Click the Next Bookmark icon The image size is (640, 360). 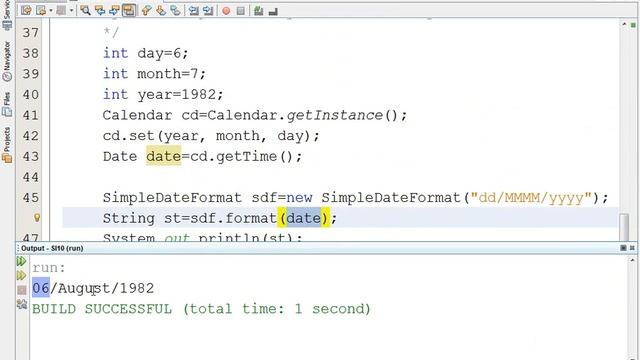coord(161,10)
